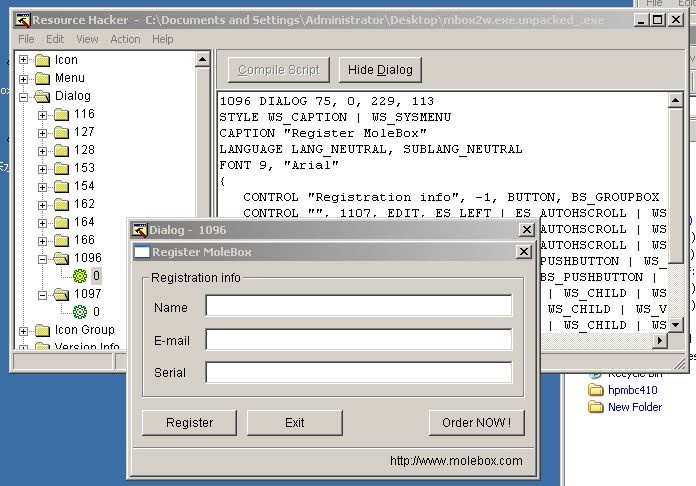Click the http://www.molebox.com text
The image size is (696, 486).
pos(456,461)
